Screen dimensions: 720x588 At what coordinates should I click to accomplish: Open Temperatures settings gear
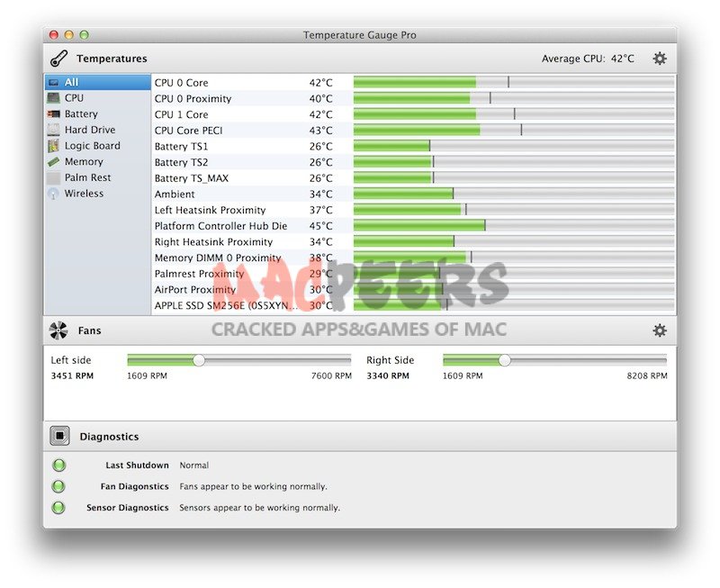click(x=660, y=59)
